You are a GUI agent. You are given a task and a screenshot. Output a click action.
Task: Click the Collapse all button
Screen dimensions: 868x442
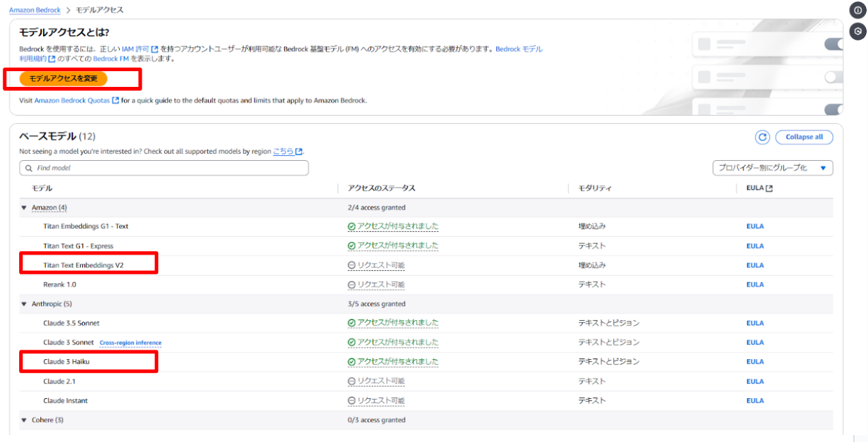[804, 137]
